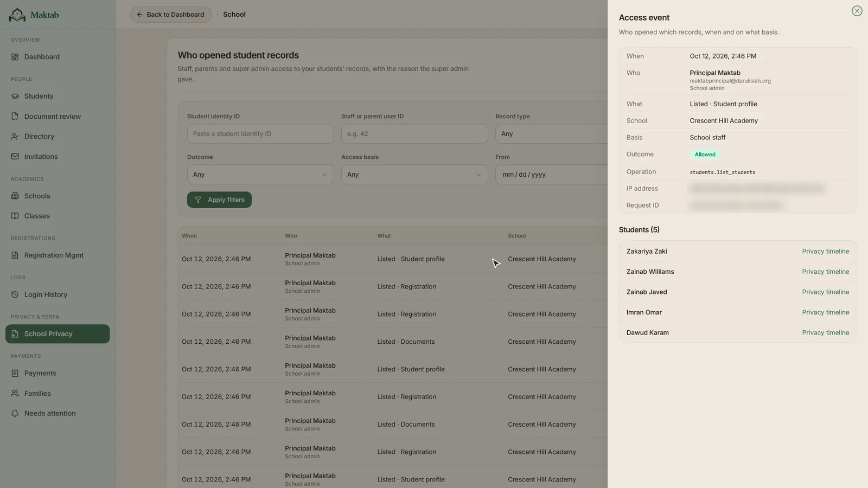This screenshot has height=488, width=868.
Task: Close the Access event panel
Action: coord(857,11)
